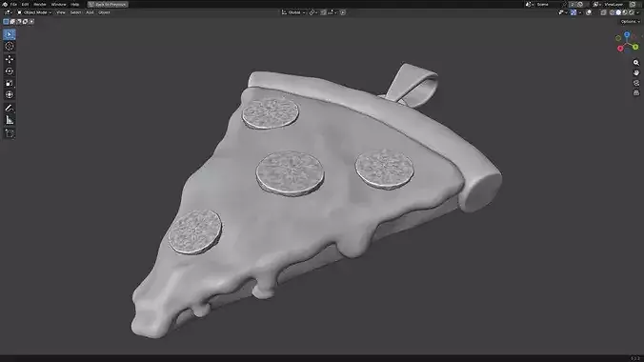Click the Back to Previous button
Screen dimensions: 644x362
click(x=108, y=4)
